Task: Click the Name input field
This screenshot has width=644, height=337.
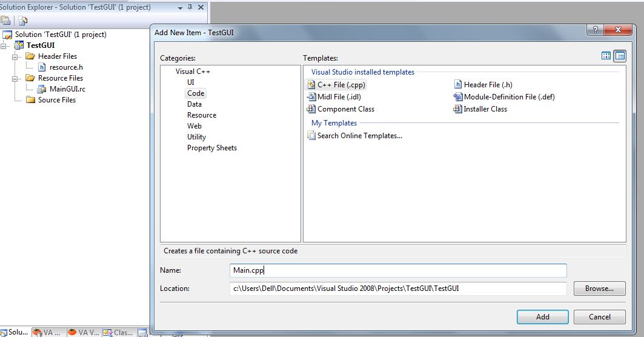Action: [x=398, y=270]
